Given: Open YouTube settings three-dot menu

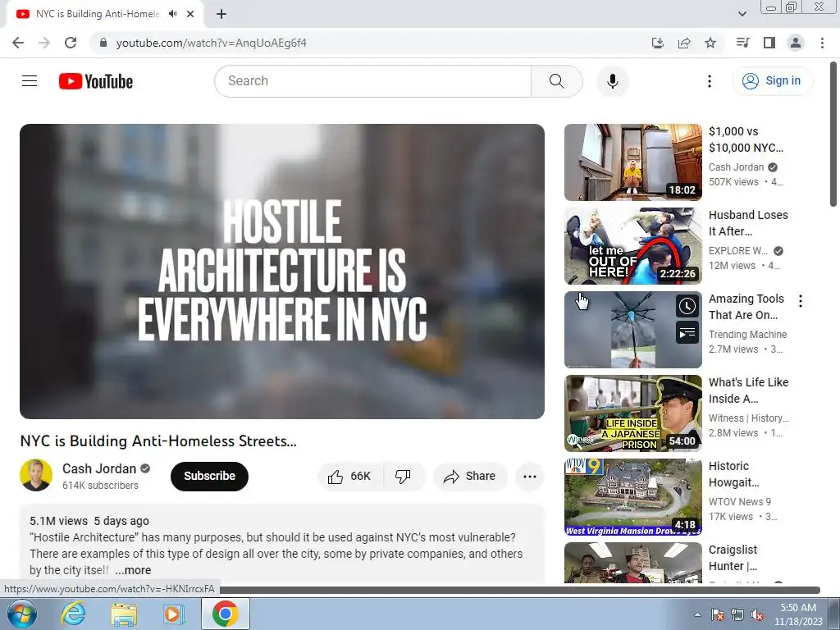Looking at the screenshot, I should pos(710,81).
